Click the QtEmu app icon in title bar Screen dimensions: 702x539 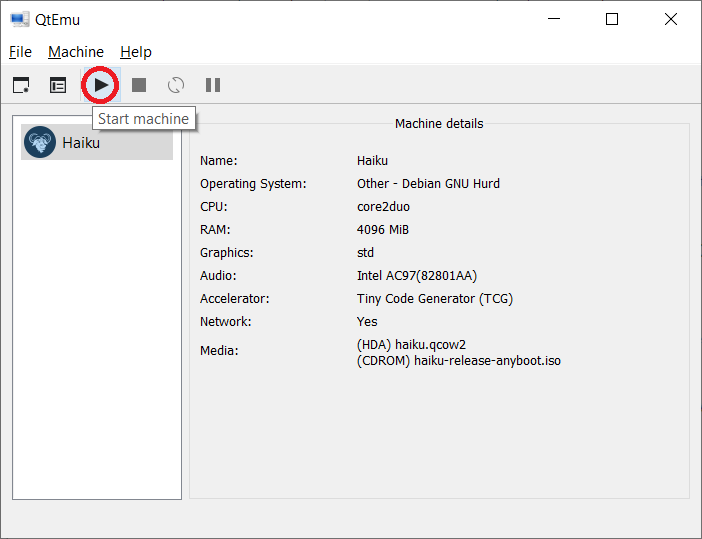[19, 19]
